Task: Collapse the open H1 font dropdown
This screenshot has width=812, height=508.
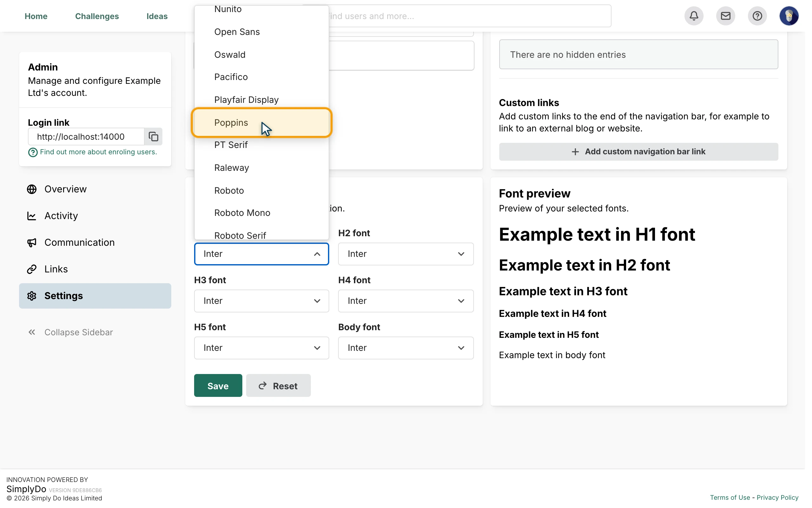Action: coord(261,254)
